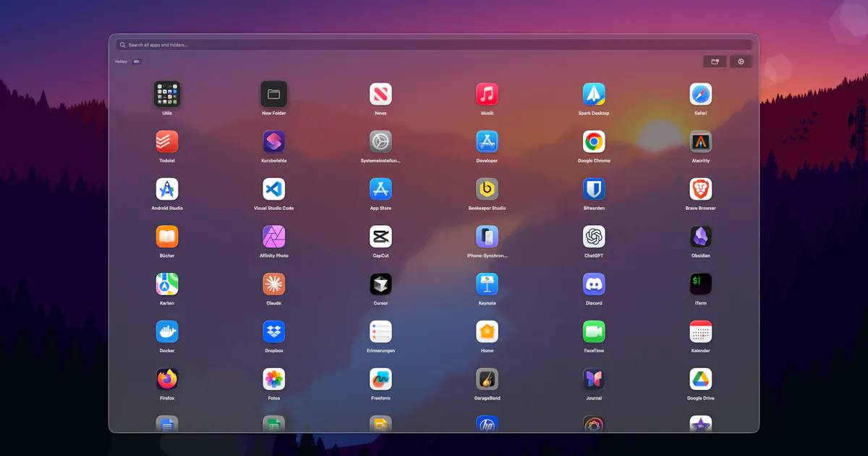Launch Android Studio
This screenshot has width=868, height=456.
point(167,189)
